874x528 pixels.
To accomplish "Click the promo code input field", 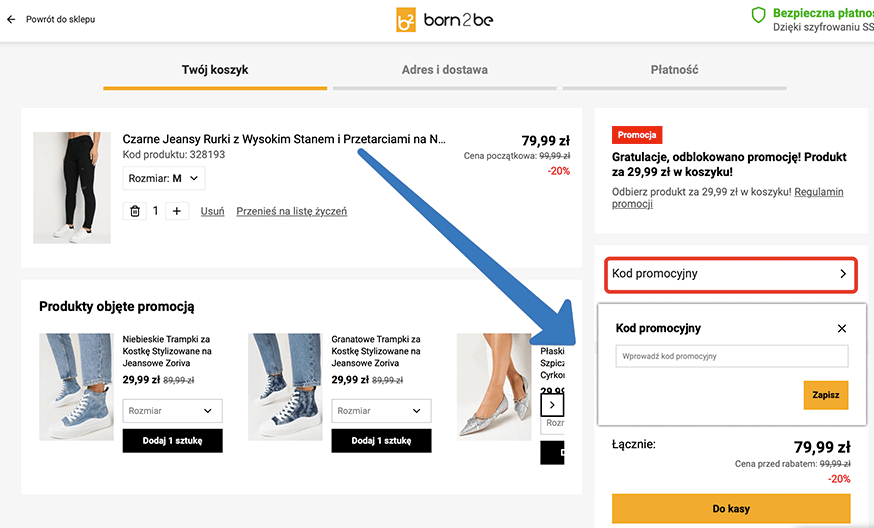I will click(731, 356).
